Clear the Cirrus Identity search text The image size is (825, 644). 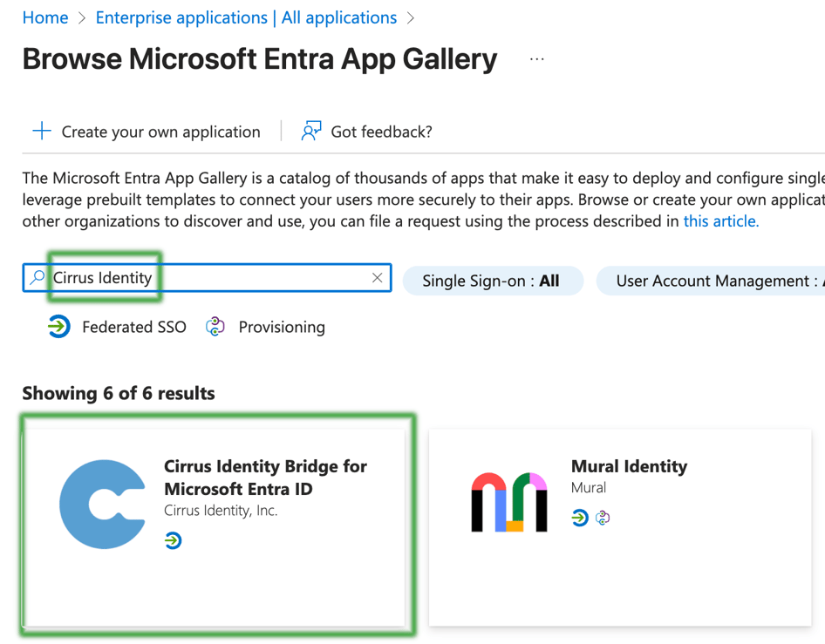tap(377, 278)
